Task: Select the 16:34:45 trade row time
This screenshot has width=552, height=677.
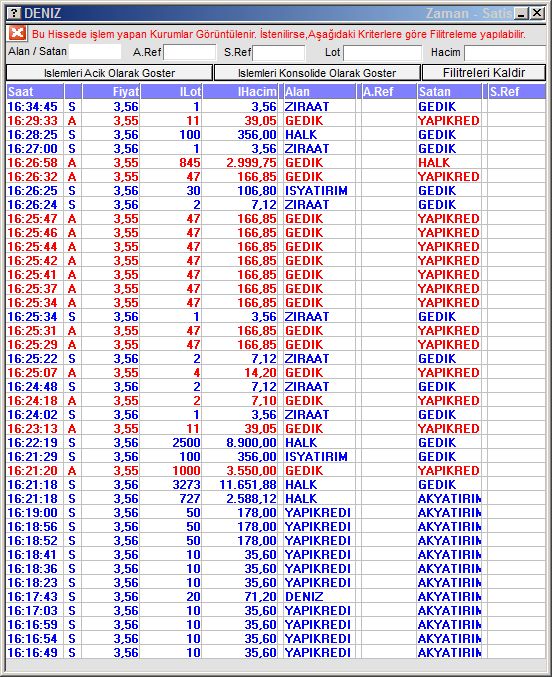Action: coord(32,107)
